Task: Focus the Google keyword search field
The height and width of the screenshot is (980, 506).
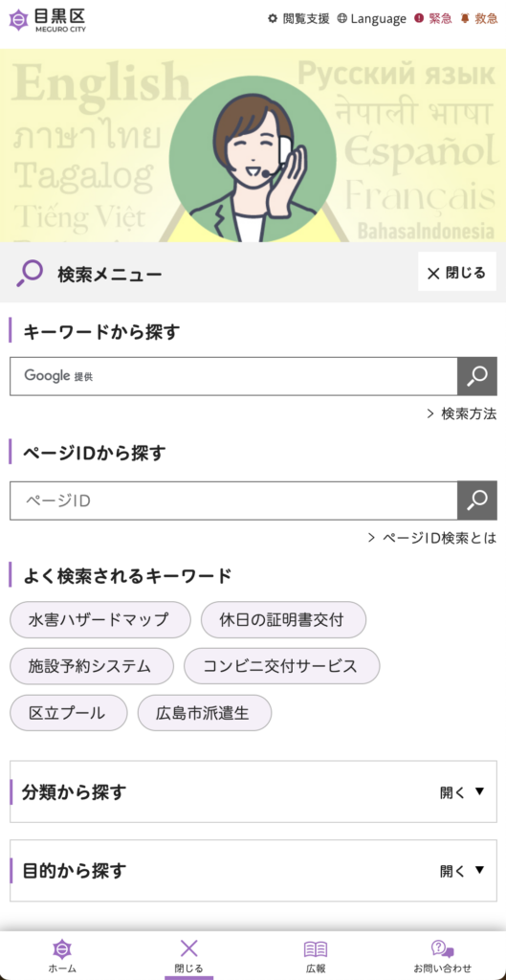Action: [x=233, y=376]
